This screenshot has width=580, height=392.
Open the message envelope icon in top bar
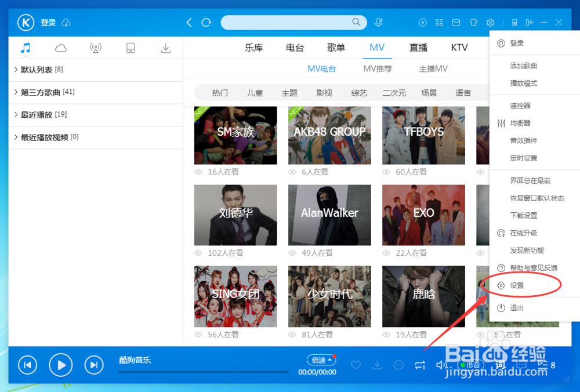(456, 22)
